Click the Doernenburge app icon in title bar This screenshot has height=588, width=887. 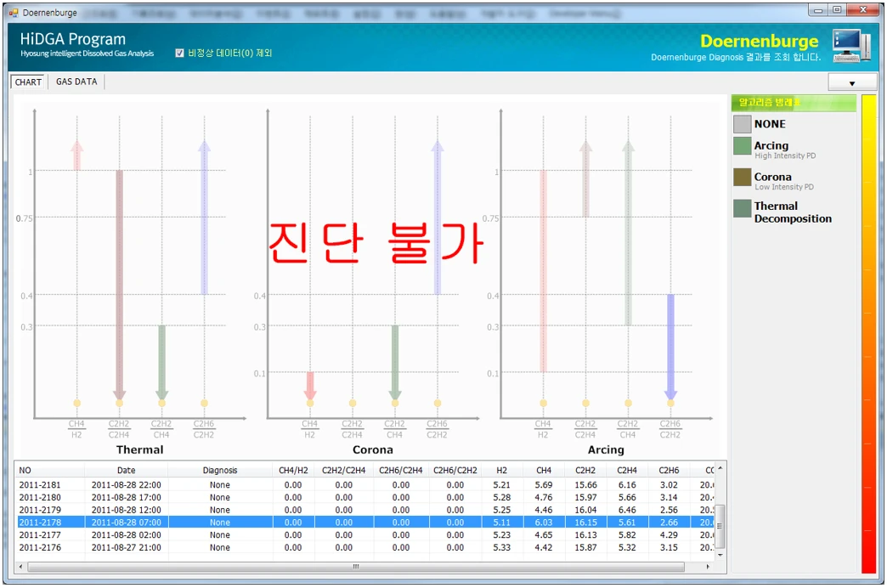(14, 13)
